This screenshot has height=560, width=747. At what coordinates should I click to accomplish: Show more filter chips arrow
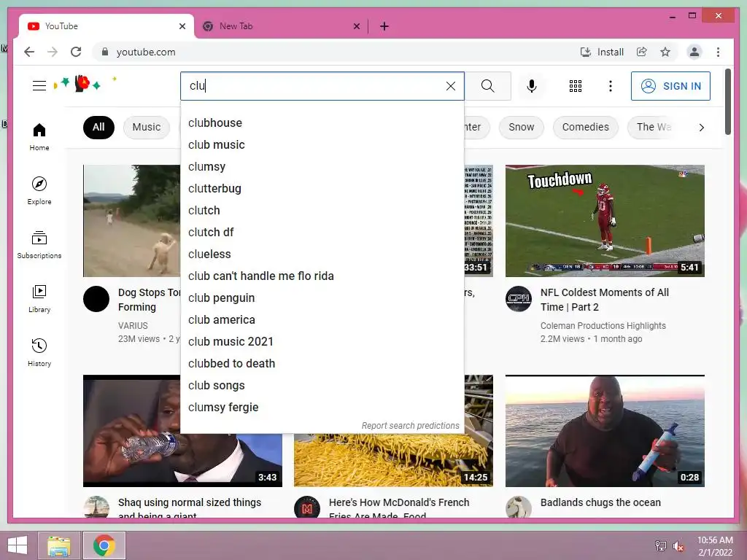tap(701, 127)
